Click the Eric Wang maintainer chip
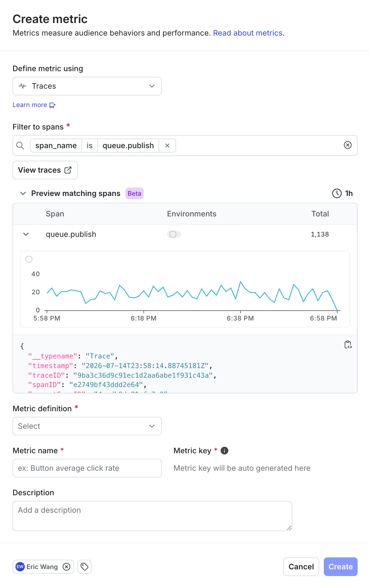 [43, 567]
